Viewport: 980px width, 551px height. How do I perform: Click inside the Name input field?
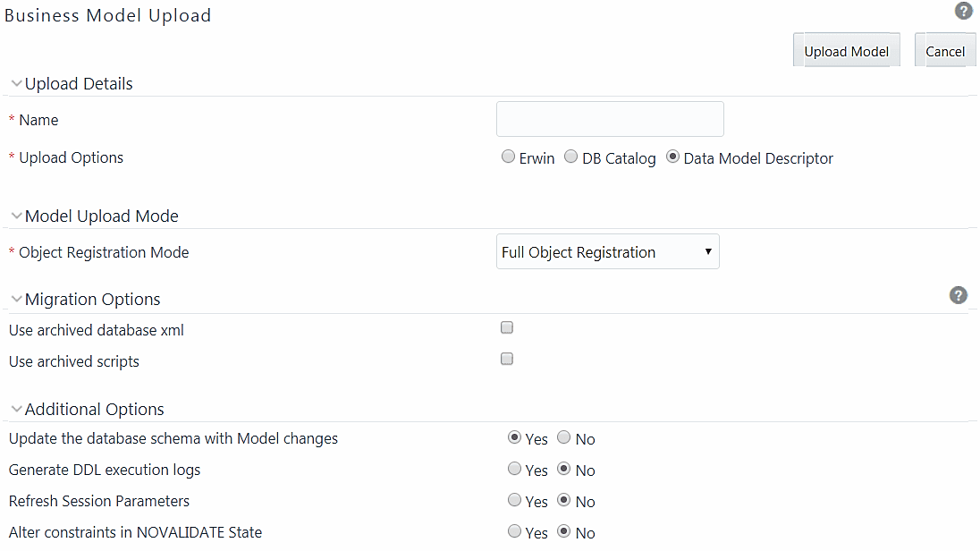609,118
